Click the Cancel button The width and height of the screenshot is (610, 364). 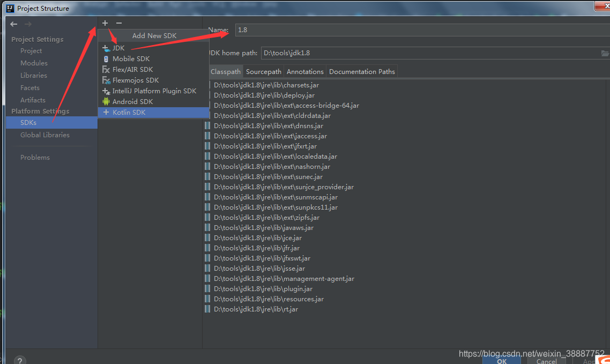point(547,361)
